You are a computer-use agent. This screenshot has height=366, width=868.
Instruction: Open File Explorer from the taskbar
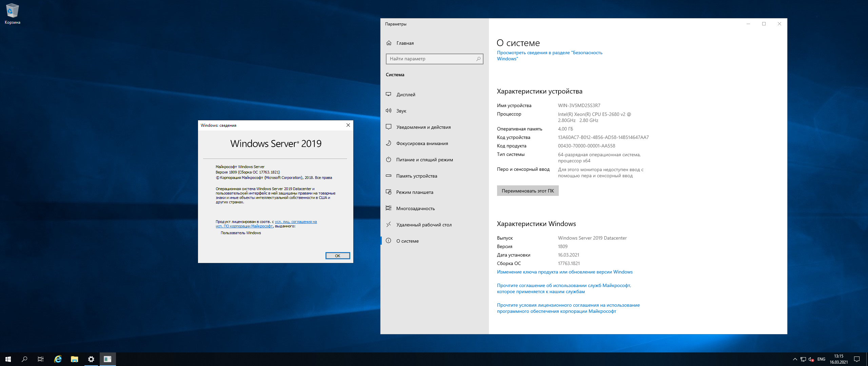pos(75,359)
